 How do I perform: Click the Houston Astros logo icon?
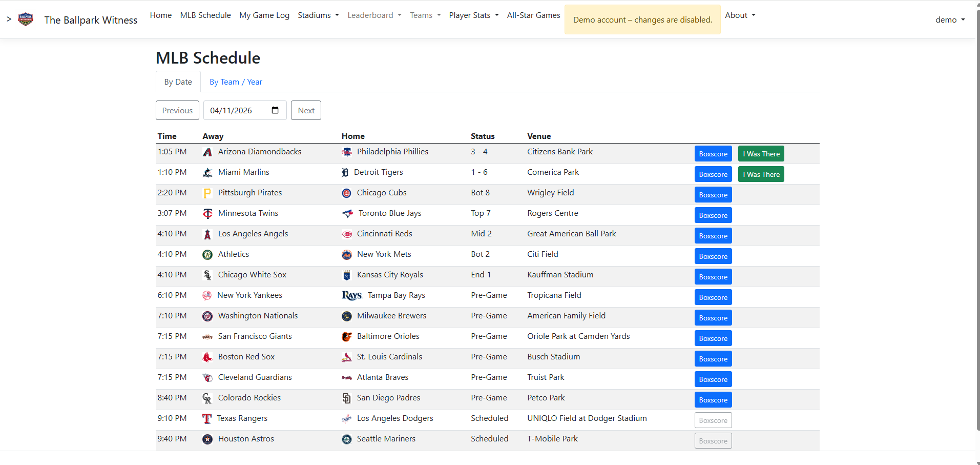(207, 439)
